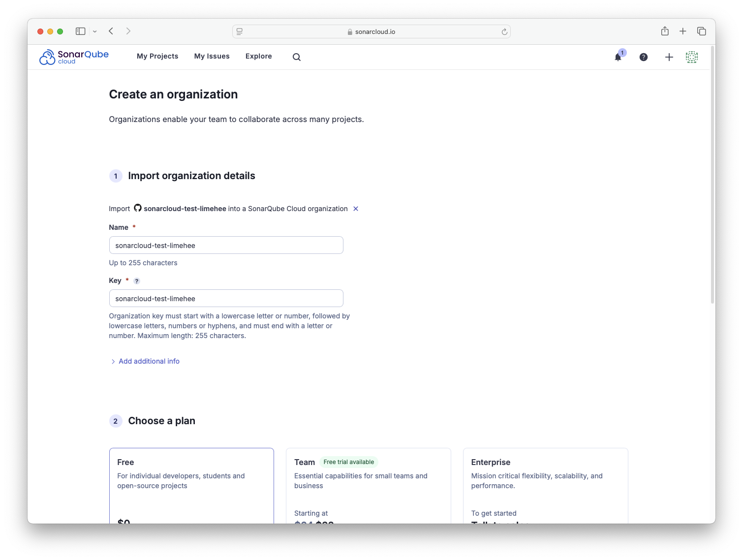Select the Enterprise plan card
This screenshot has width=743, height=560.
click(546, 486)
